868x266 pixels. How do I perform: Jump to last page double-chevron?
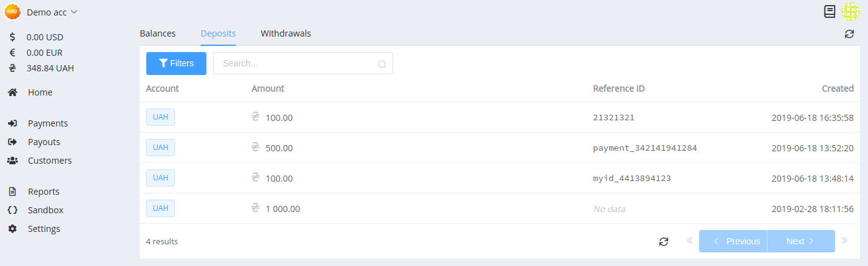[x=844, y=241]
